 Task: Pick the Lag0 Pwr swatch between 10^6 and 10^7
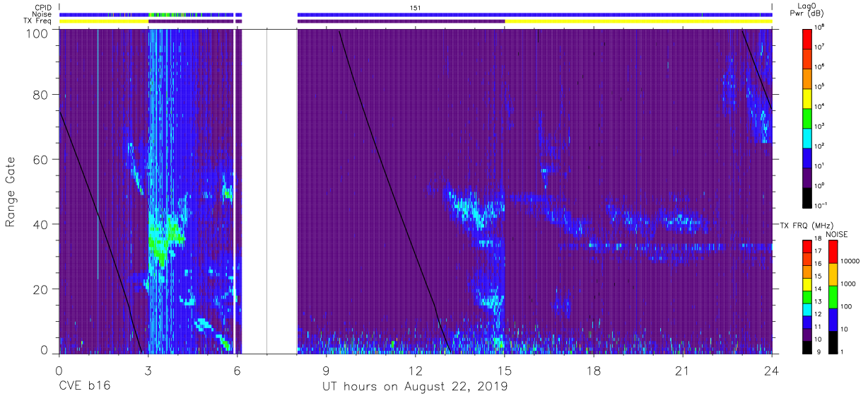click(x=808, y=58)
